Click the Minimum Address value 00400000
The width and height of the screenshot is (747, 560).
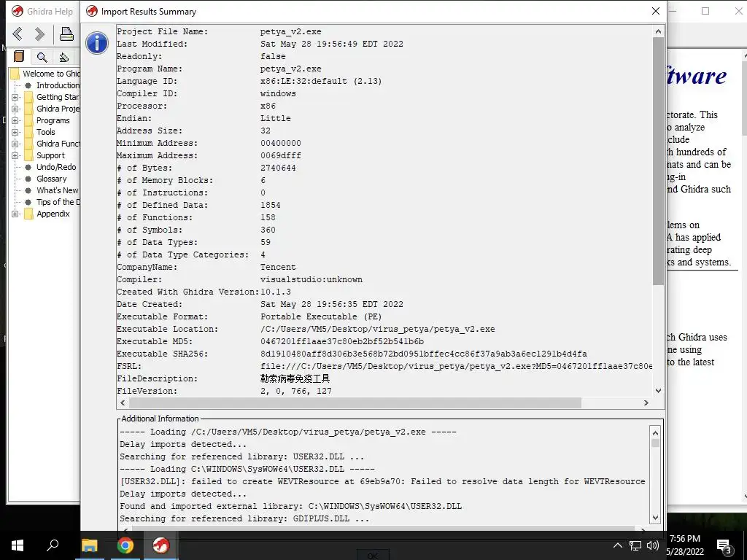coord(281,143)
